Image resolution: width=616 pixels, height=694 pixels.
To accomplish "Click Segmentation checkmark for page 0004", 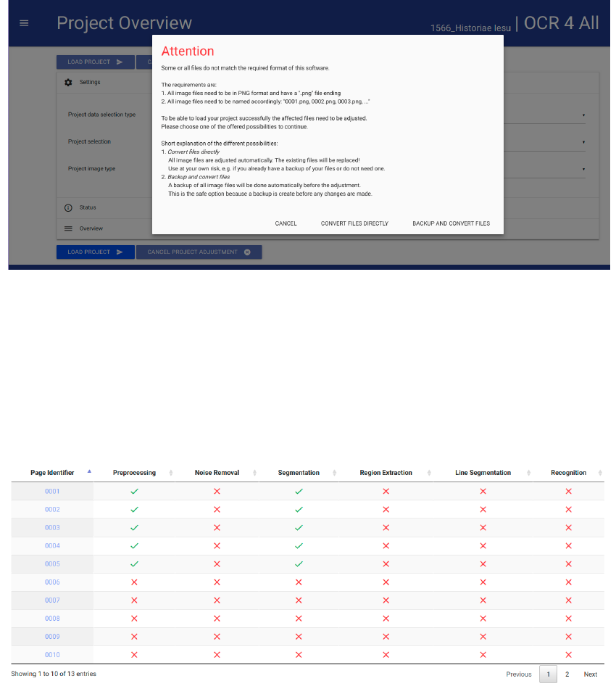I will [x=299, y=546].
